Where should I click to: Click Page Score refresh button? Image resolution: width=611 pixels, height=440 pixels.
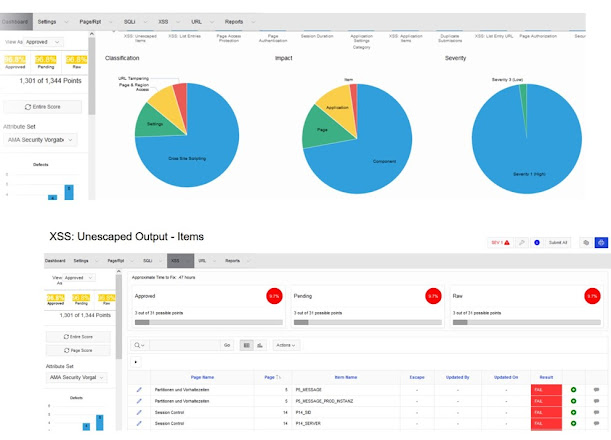(78, 350)
